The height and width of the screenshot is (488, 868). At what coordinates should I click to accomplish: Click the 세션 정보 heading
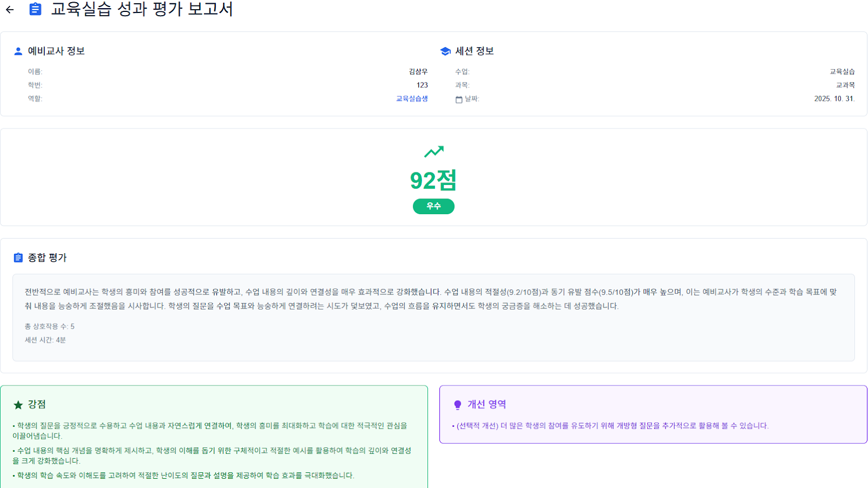(x=474, y=51)
